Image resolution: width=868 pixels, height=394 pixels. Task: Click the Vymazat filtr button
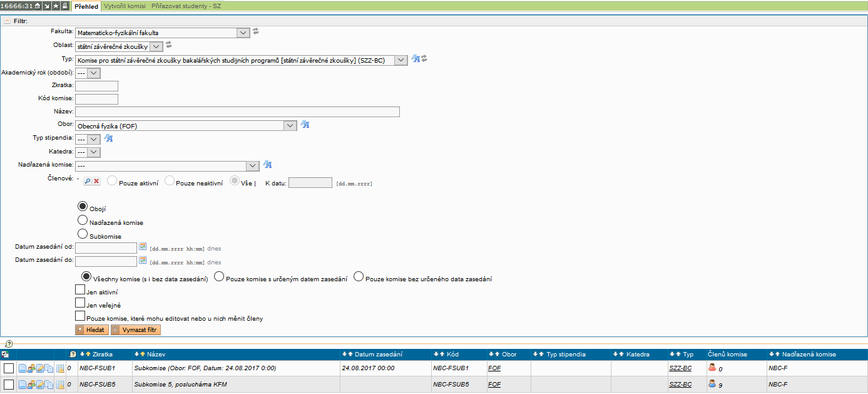pyautogui.click(x=136, y=329)
